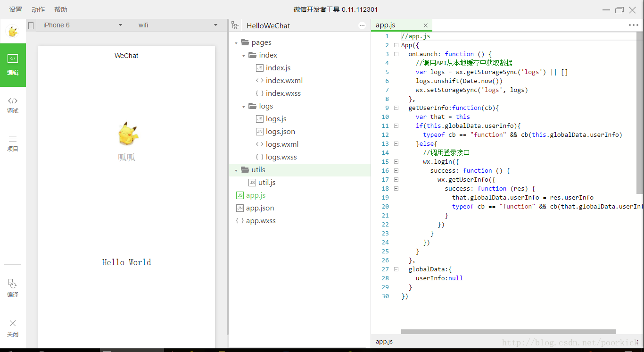Open the file tree more options (…) menu
This screenshot has width=644, height=352.
[362, 26]
